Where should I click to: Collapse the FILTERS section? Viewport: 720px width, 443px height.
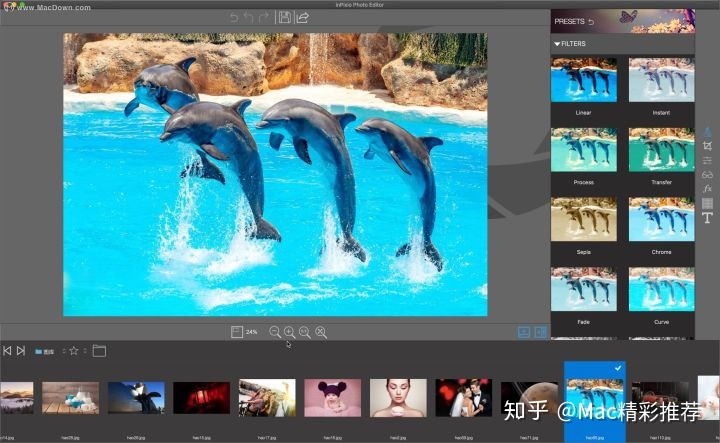click(x=557, y=44)
